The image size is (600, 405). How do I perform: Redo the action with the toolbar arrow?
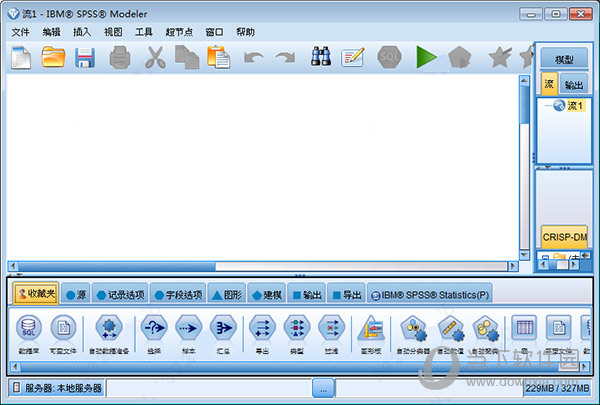(285, 58)
